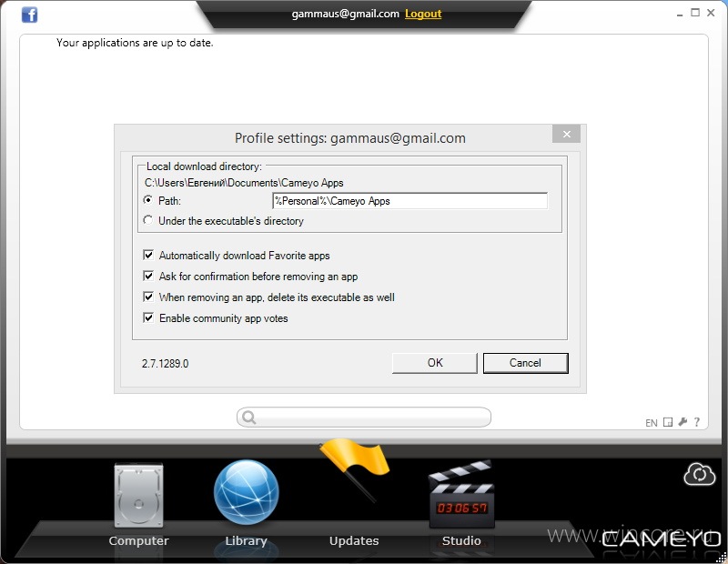This screenshot has height=564, width=728.
Task: Open the Library globe section
Action: (246, 504)
